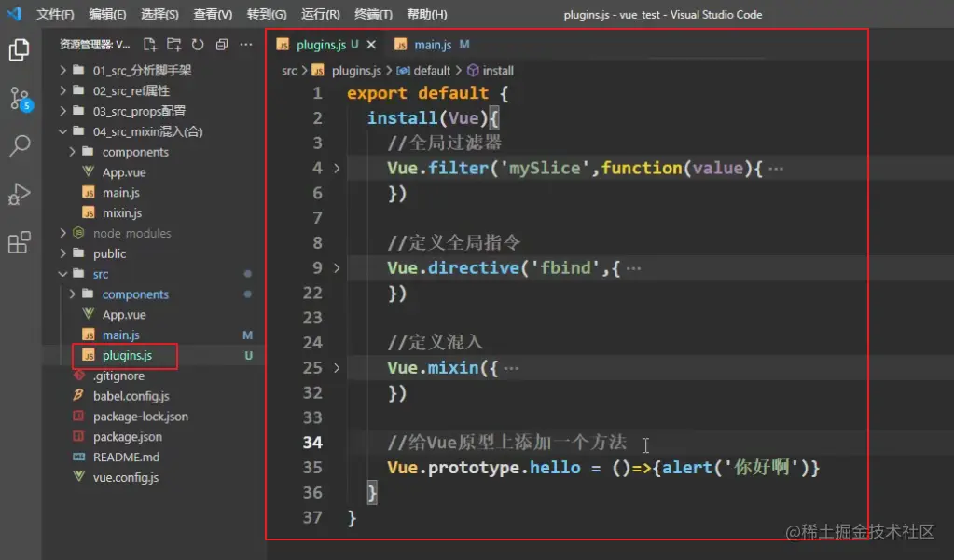Collapse all folders in explorer
The width and height of the screenshot is (954, 560).
coord(221,45)
